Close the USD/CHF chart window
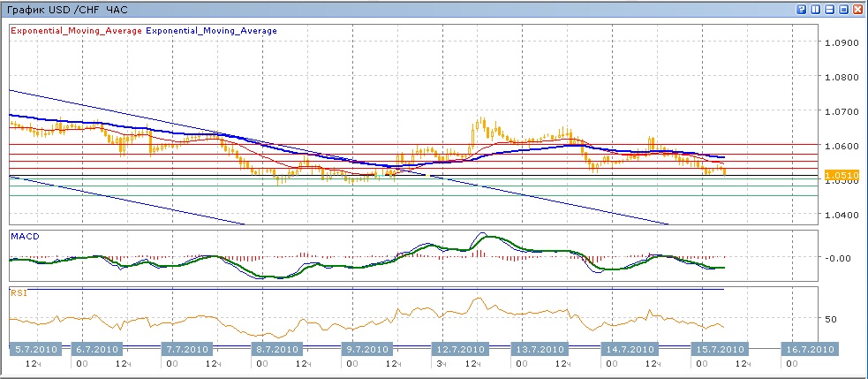868x379 pixels. [x=857, y=10]
